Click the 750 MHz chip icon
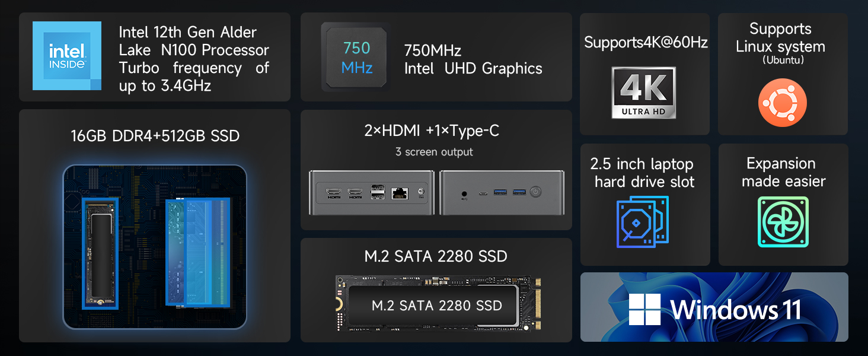The width and height of the screenshot is (868, 356). 356,57
